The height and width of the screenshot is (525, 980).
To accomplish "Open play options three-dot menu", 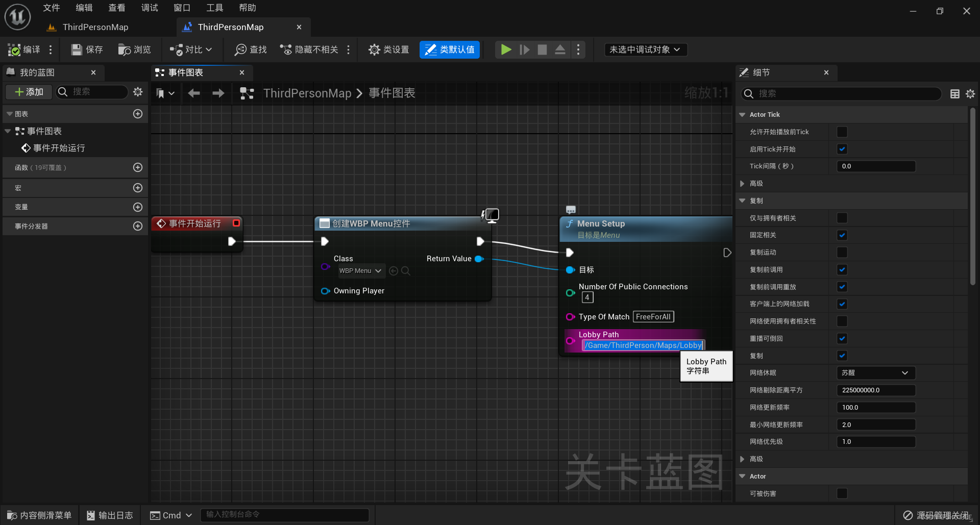I will 578,49.
